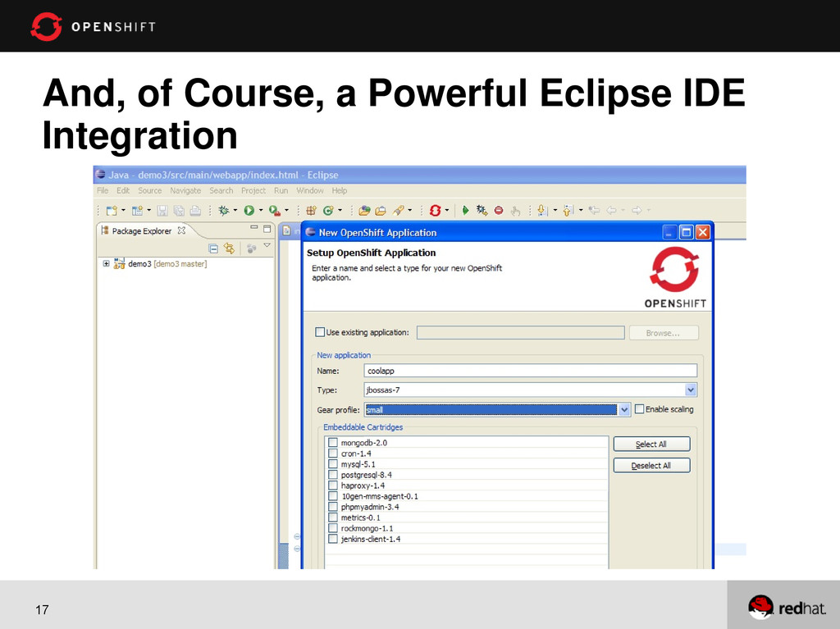This screenshot has width=840, height=629.
Task: Open the Search toolbar icon dropdown arrow
Action: pos(410,211)
